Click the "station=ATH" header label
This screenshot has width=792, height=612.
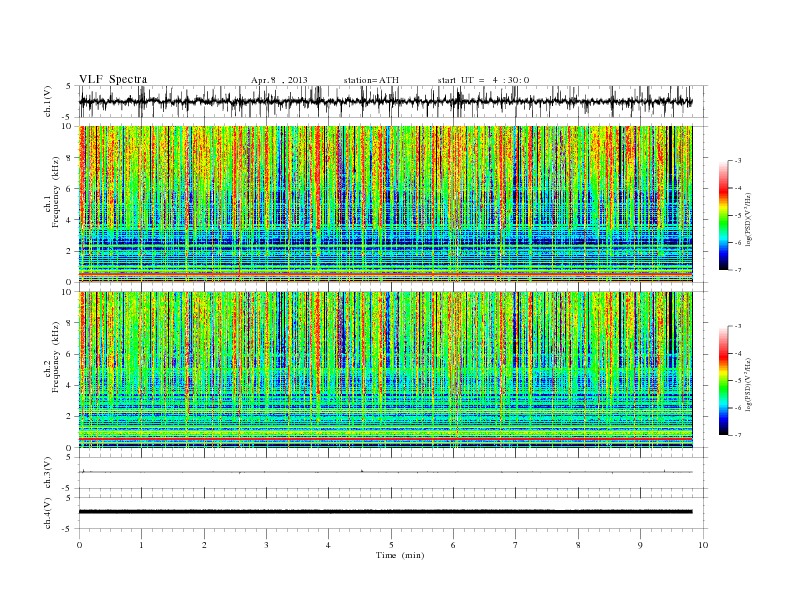(x=371, y=80)
